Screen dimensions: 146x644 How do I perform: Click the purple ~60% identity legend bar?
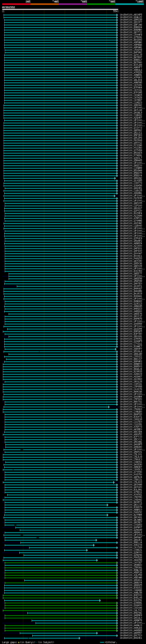pos(73,4)
